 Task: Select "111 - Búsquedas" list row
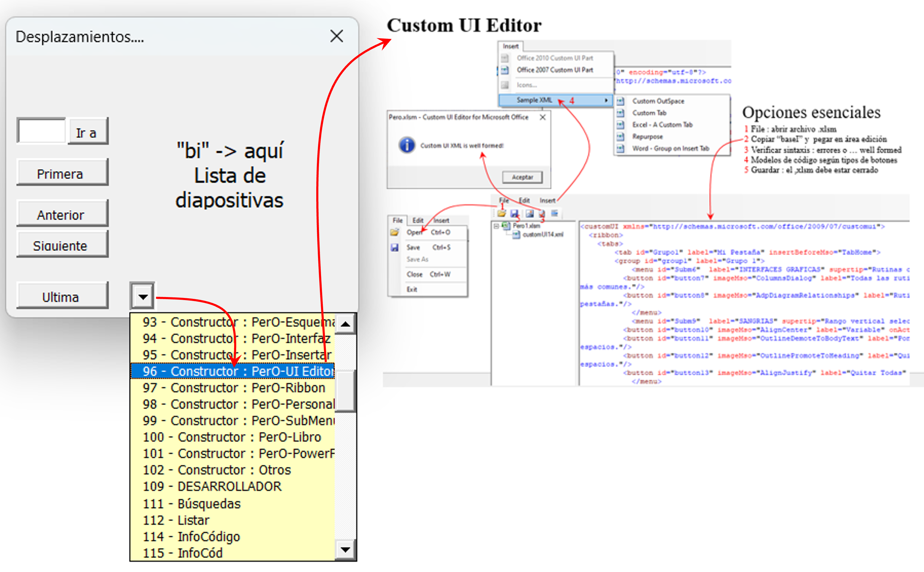[x=233, y=504]
